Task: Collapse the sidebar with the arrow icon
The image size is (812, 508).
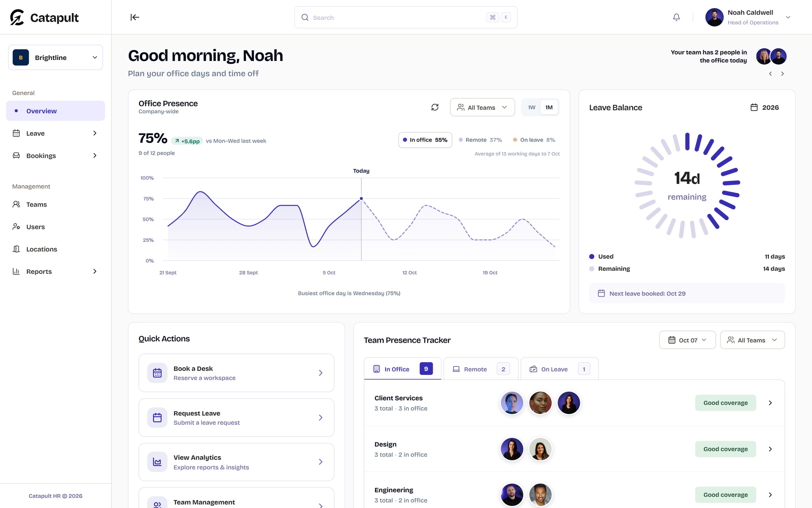Action: coord(135,17)
